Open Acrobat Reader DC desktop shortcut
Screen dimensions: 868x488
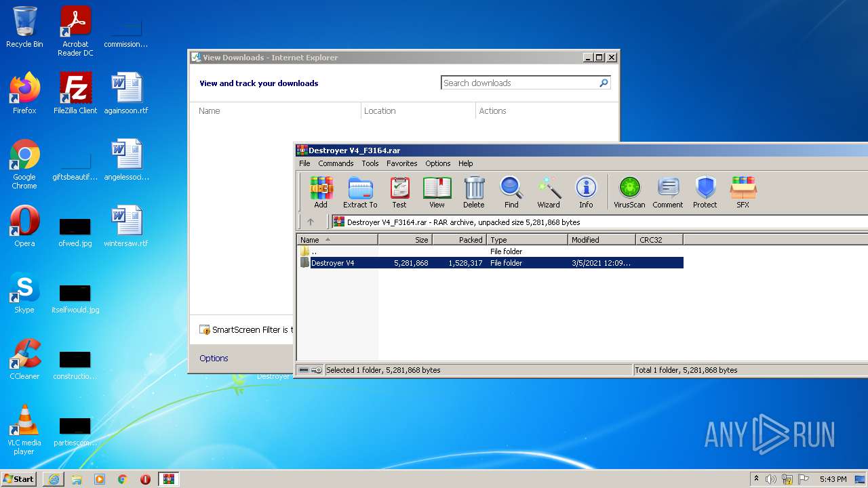[75, 30]
